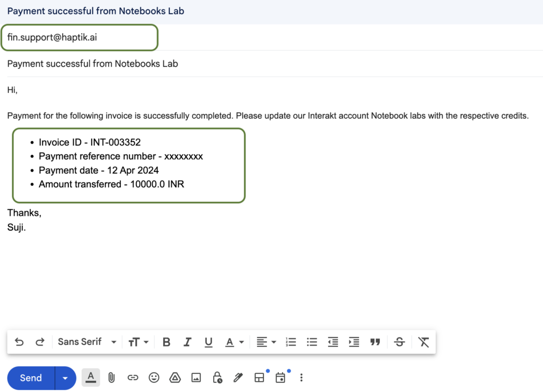Insert files using Google Drive
The height and width of the screenshot is (392, 543).
point(175,378)
